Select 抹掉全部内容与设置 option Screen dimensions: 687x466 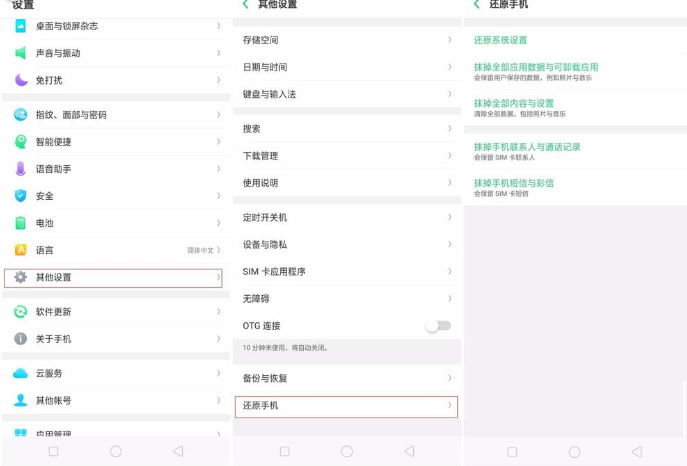pos(514,103)
